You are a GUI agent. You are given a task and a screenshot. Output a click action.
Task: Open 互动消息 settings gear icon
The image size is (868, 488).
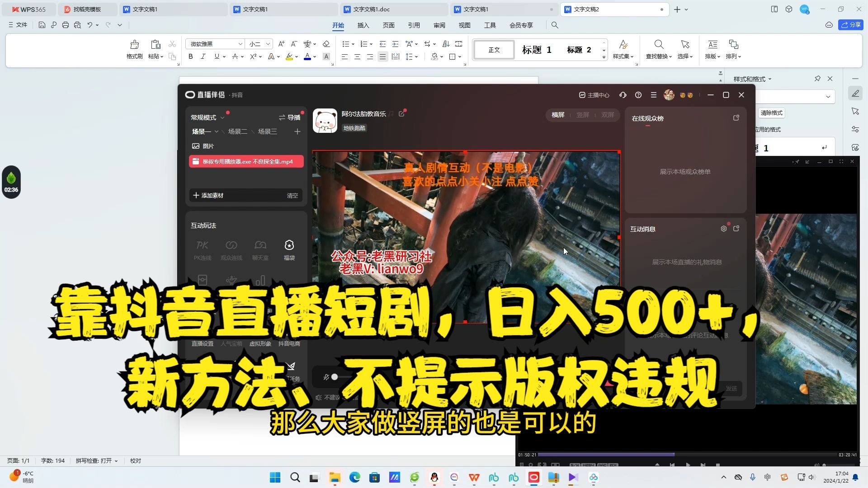[x=723, y=229]
